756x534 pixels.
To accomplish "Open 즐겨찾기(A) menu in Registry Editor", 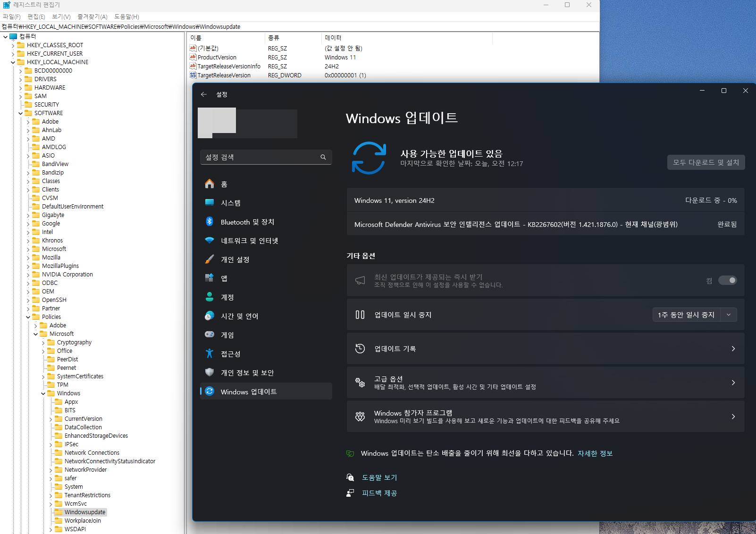I will click(x=92, y=17).
